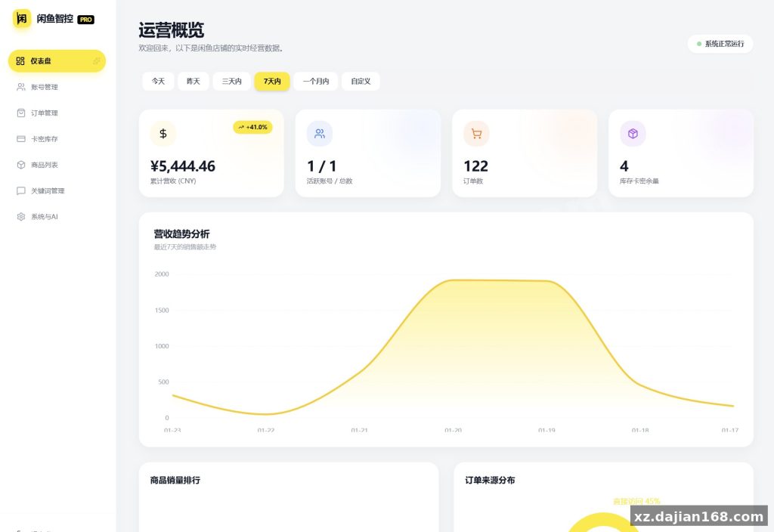Click the 2000 y-axis label

click(162, 274)
